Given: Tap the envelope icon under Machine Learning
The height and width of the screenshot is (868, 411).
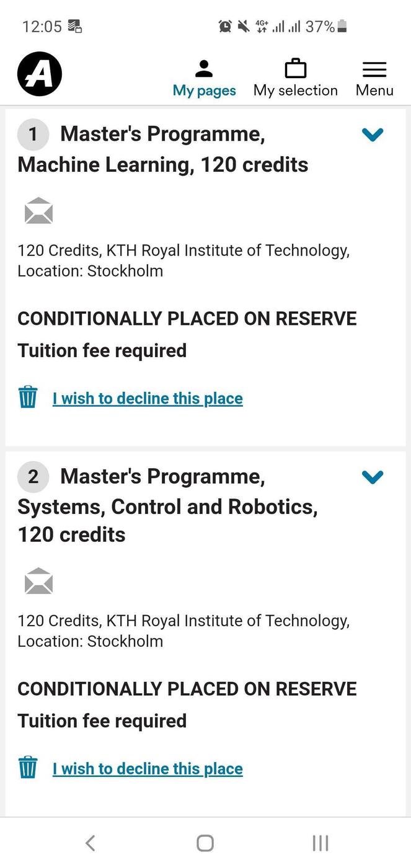Looking at the screenshot, I should tap(38, 211).
